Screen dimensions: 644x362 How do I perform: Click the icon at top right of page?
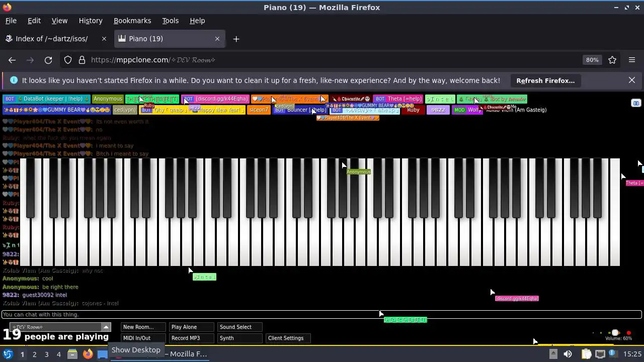636,103
